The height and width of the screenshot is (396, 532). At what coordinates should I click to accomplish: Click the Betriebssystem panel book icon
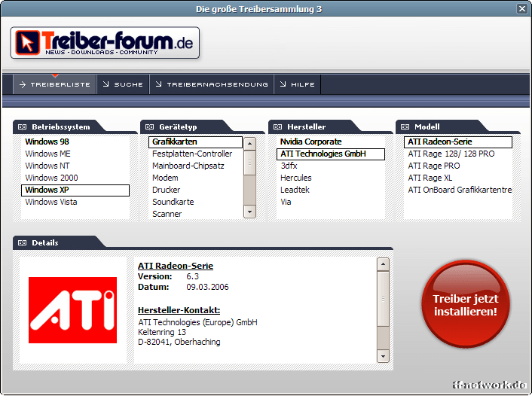click(x=23, y=126)
